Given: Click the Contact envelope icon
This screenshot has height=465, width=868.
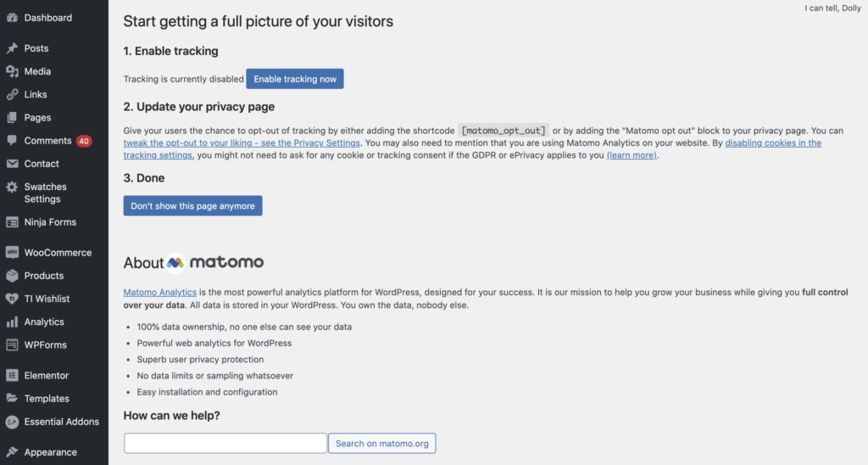Looking at the screenshot, I should 12,164.
